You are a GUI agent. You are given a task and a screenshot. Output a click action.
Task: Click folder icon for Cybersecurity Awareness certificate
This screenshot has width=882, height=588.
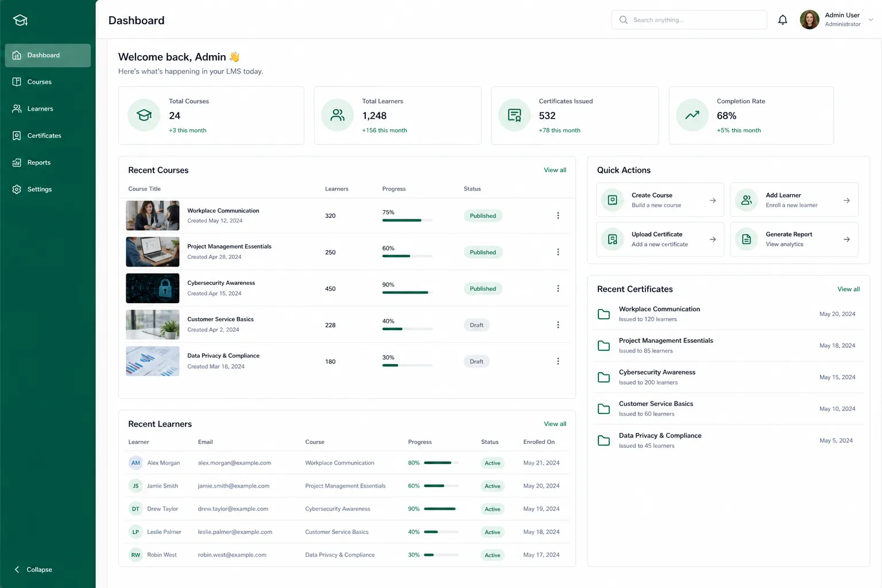tap(604, 377)
